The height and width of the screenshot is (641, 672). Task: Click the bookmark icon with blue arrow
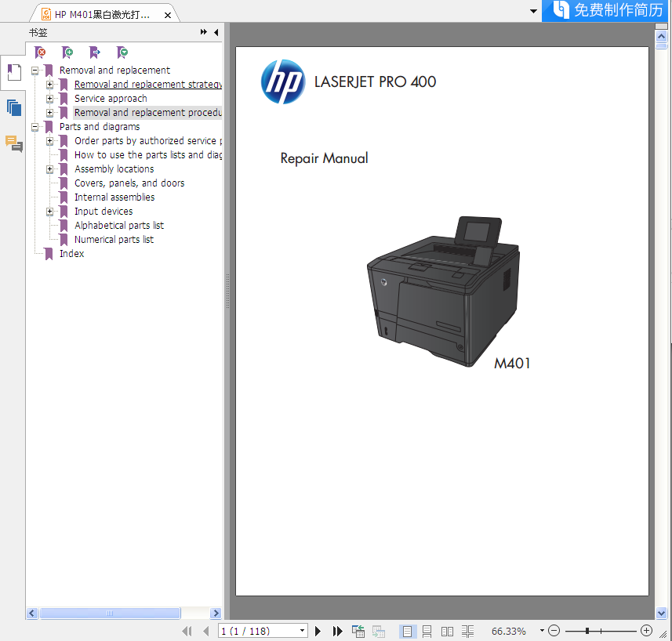coord(95,53)
